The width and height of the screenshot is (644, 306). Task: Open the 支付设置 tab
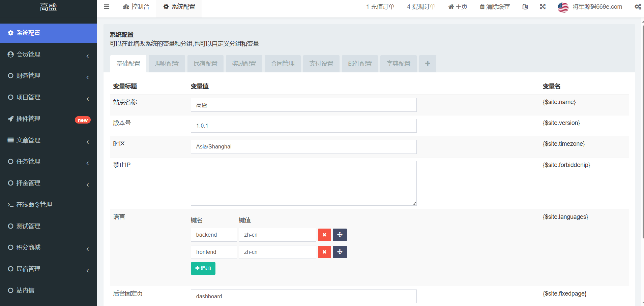pos(321,64)
